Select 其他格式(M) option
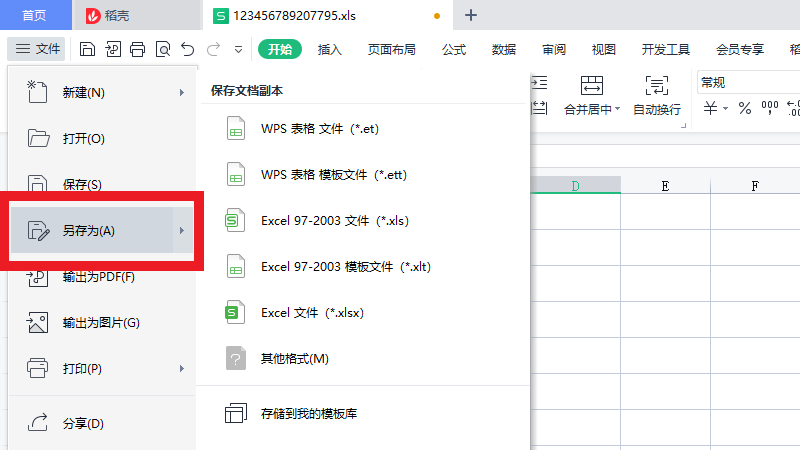The width and height of the screenshot is (800, 450). 294,359
